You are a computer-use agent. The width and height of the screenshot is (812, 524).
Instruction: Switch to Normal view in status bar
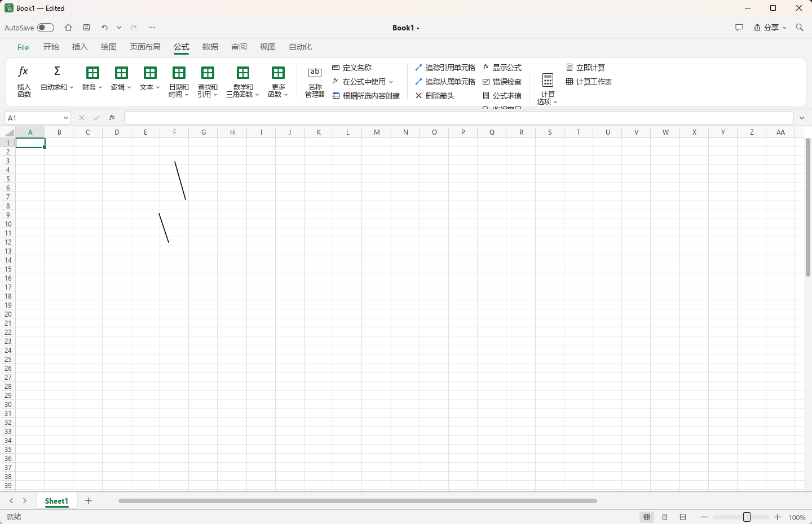click(647, 517)
